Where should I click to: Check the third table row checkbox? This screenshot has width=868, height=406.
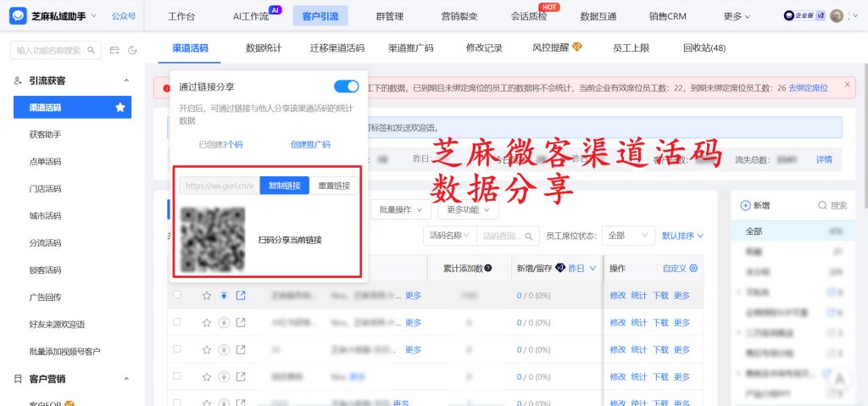coord(176,348)
